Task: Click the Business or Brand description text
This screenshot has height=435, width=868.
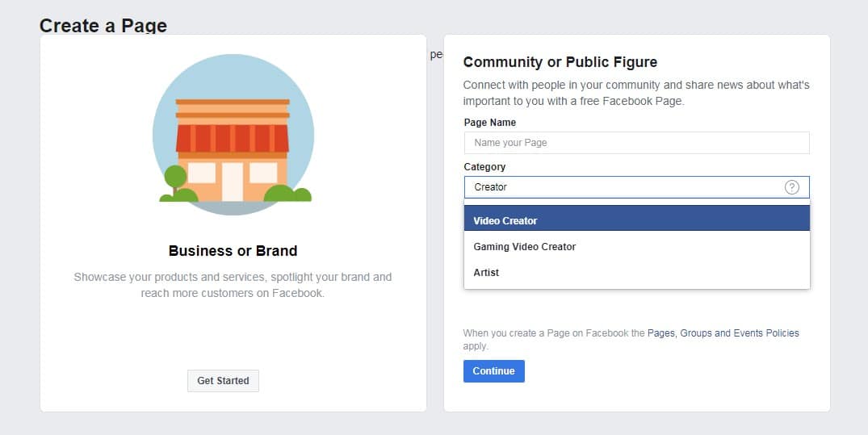Action: (x=233, y=285)
